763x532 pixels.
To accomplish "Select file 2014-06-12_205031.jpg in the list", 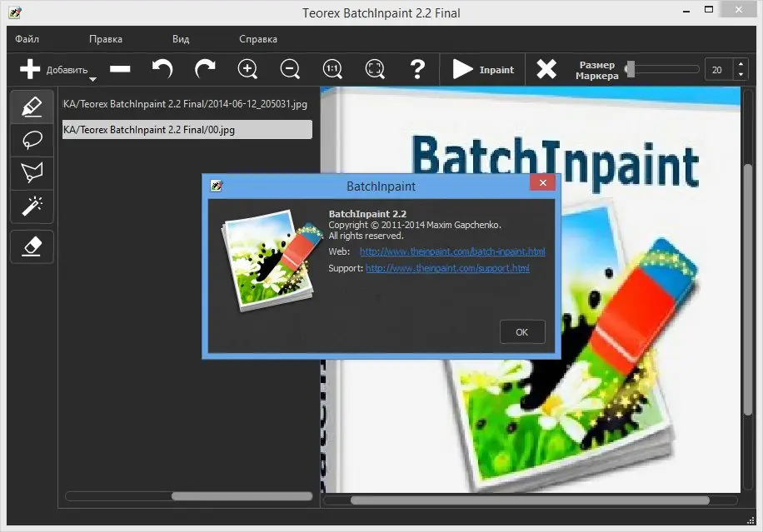I will 187,104.
